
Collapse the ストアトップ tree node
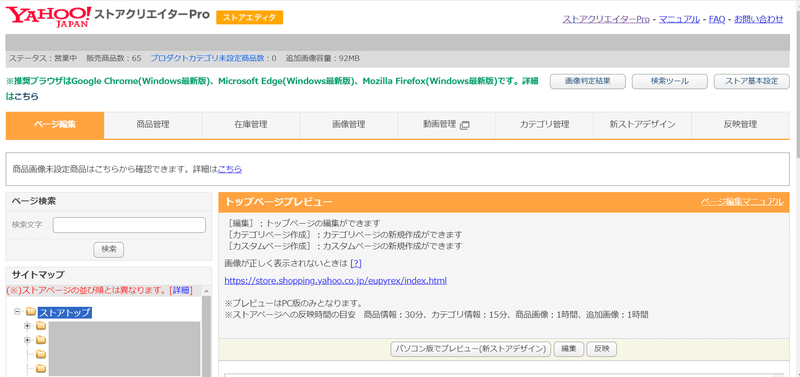17,311
